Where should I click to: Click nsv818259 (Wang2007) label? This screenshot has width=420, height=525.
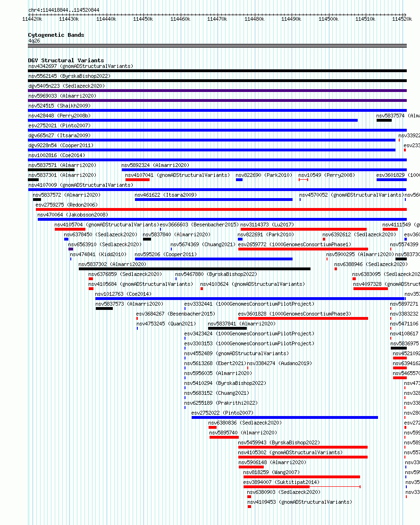[x=271, y=473]
